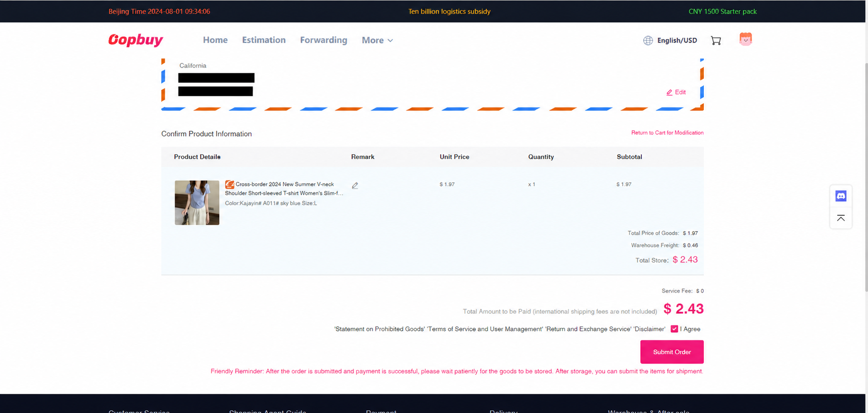The width and height of the screenshot is (868, 413).
Task: Edit the product remark pencil icon
Action: 355,185
